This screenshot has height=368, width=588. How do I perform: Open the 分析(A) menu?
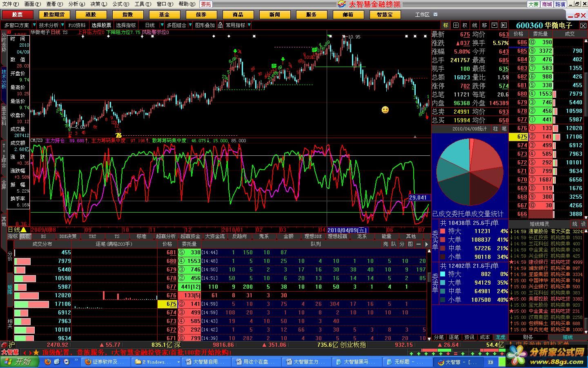click(76, 4)
